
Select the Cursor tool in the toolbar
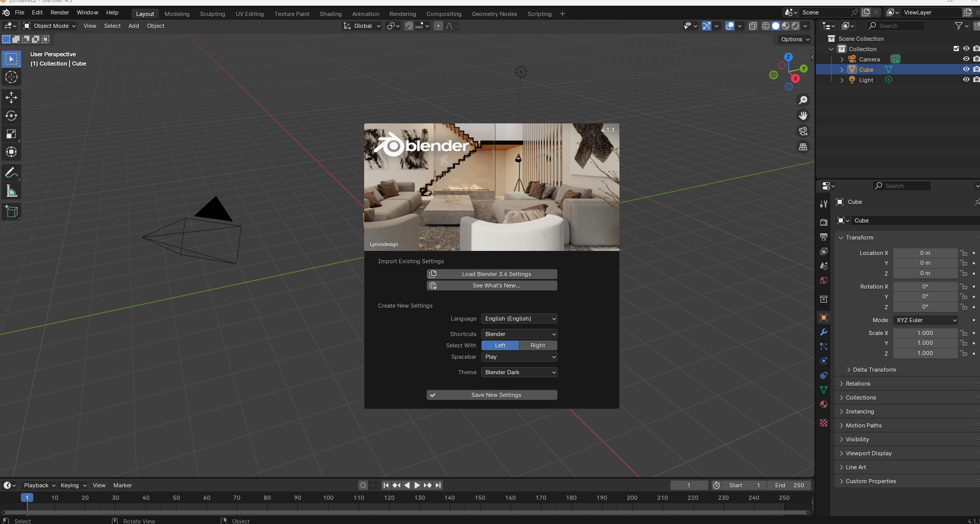(11, 77)
